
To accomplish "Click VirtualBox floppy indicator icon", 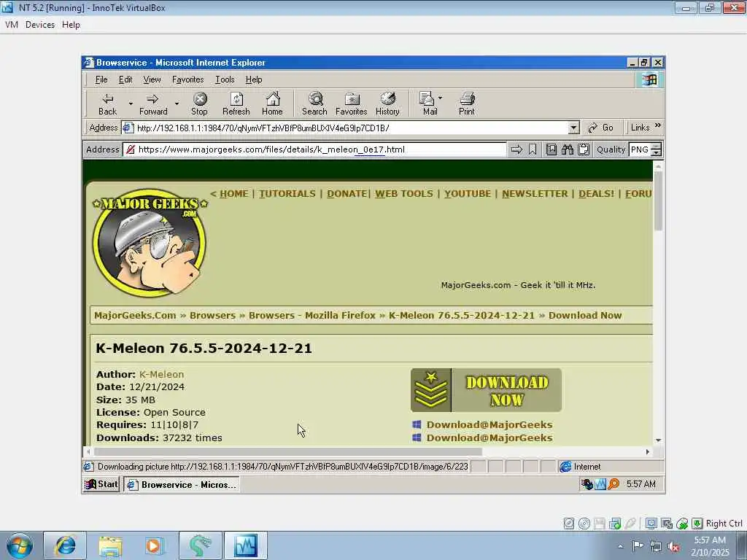I will pyautogui.click(x=600, y=524).
